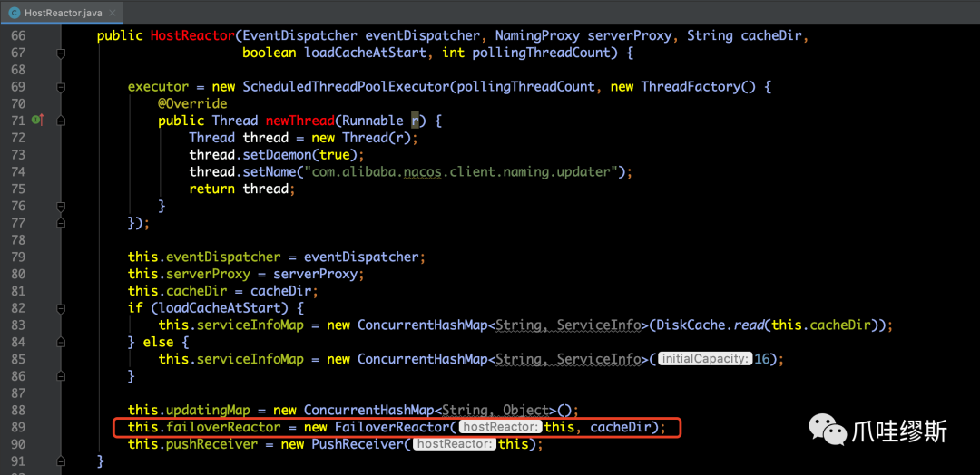This screenshot has height=475, width=980.
Task: Click 'FailoverReactor' constructor call on line 89
Action: [x=391, y=428]
